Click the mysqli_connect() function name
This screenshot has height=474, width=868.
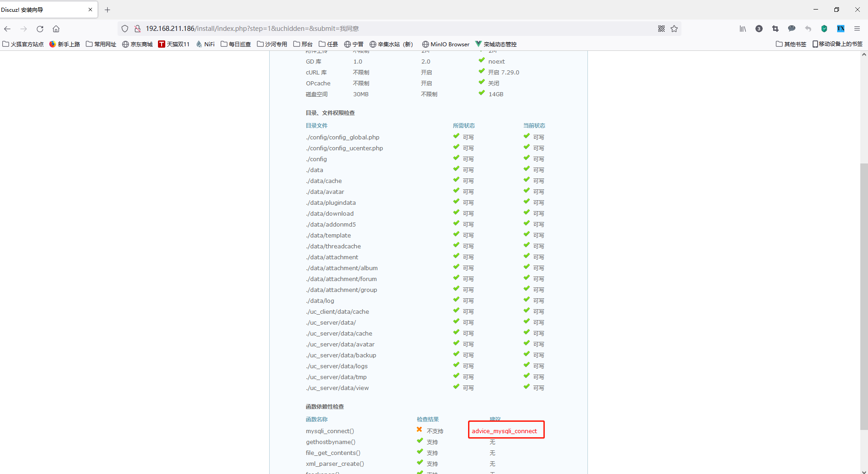pyautogui.click(x=330, y=431)
